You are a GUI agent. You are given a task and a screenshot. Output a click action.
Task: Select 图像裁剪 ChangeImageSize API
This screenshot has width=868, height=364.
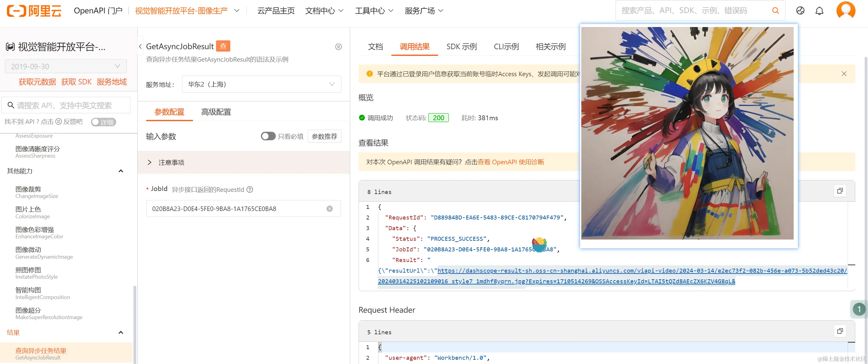click(x=36, y=192)
